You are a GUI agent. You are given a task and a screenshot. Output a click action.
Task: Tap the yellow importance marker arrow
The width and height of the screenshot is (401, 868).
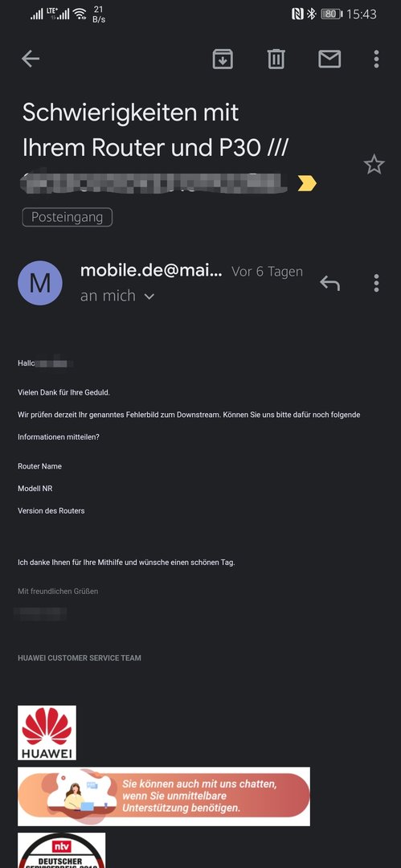coord(307,183)
